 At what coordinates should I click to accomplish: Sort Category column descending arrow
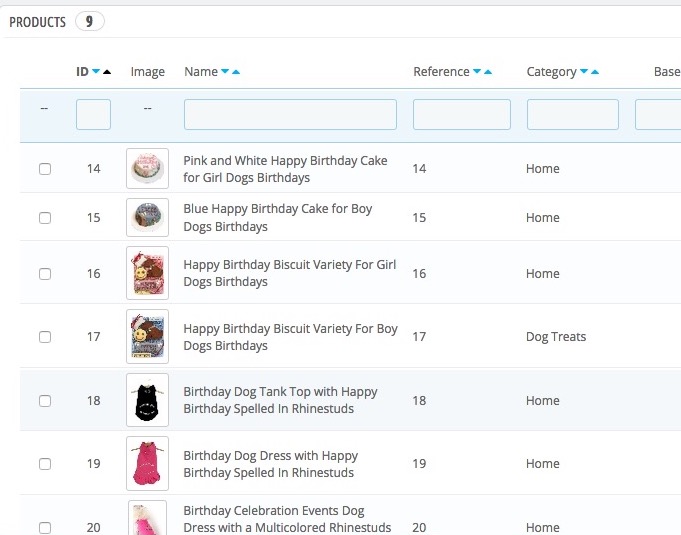(x=584, y=72)
